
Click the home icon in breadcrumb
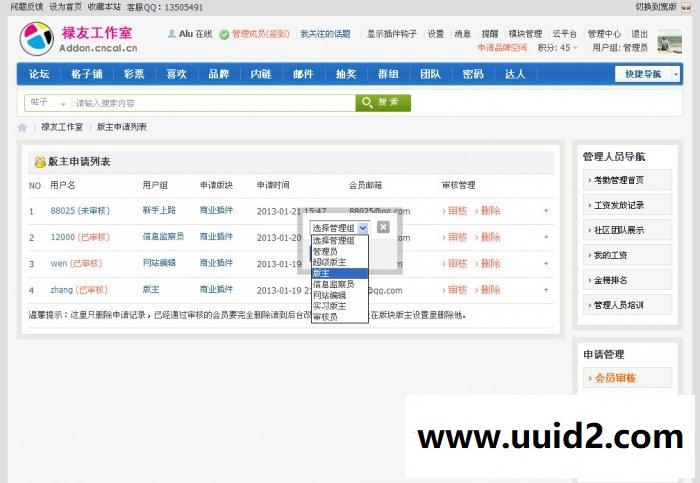[x=22, y=128]
